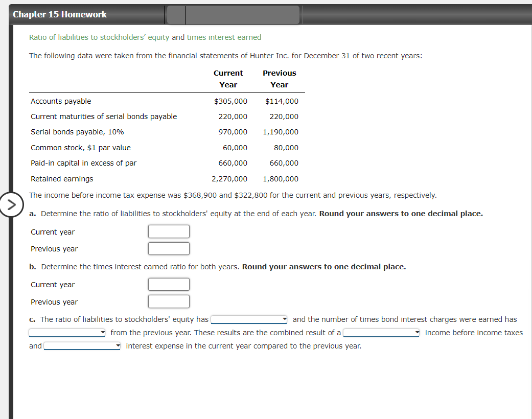Focus Current year times interest earned field
Image resolution: width=532 pixels, height=419 pixels.
tap(169, 284)
